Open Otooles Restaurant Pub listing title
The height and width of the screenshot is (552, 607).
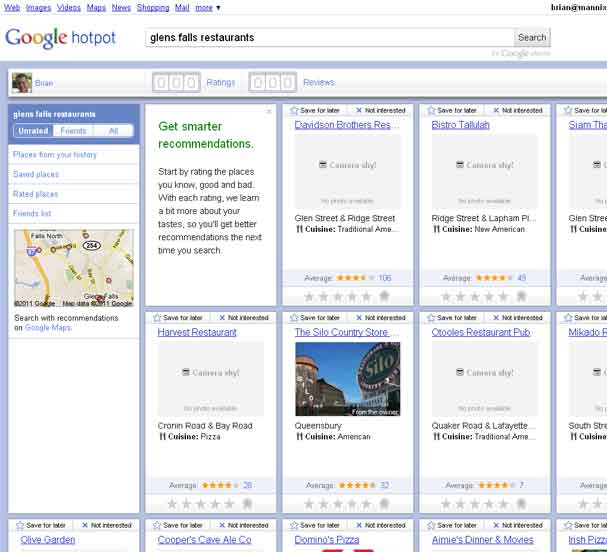pyautogui.click(x=481, y=332)
